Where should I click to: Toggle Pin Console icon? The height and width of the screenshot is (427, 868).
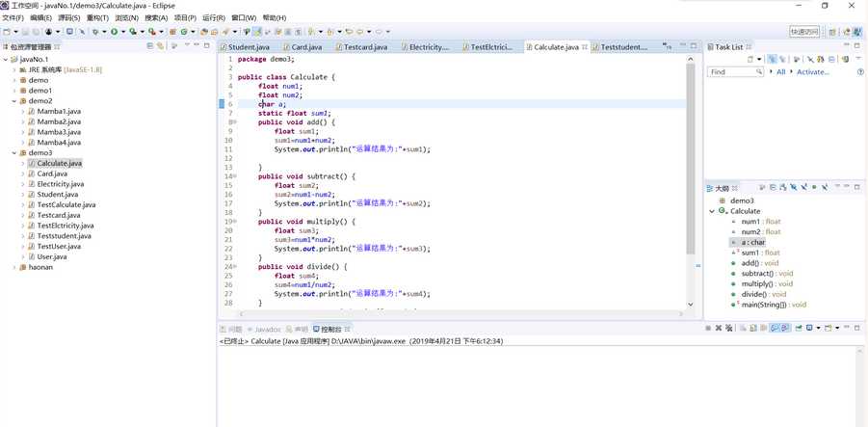coord(799,328)
